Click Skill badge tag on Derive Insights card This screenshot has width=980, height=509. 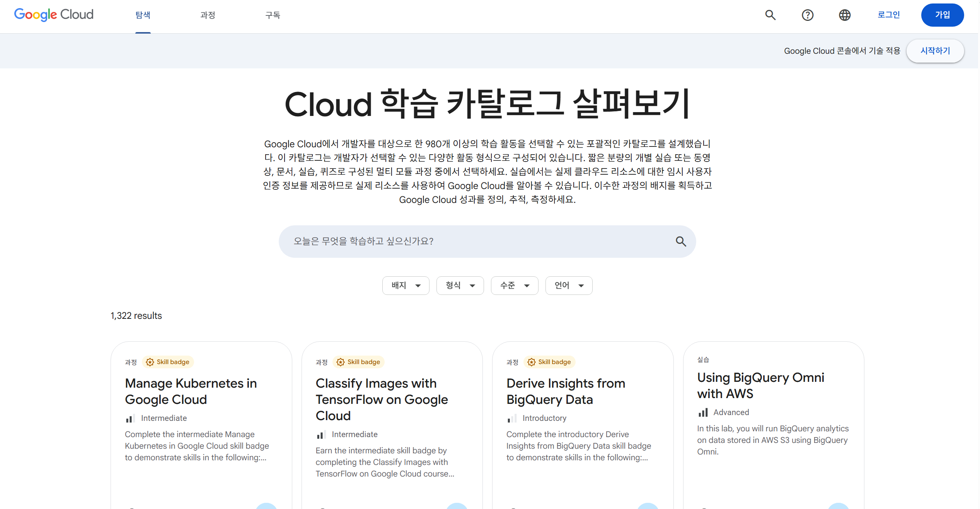click(550, 362)
